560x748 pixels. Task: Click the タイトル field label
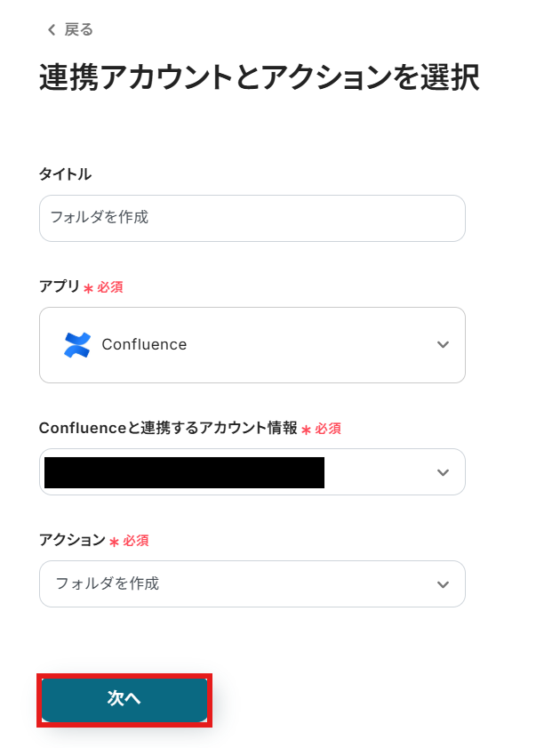pyautogui.click(x=65, y=174)
